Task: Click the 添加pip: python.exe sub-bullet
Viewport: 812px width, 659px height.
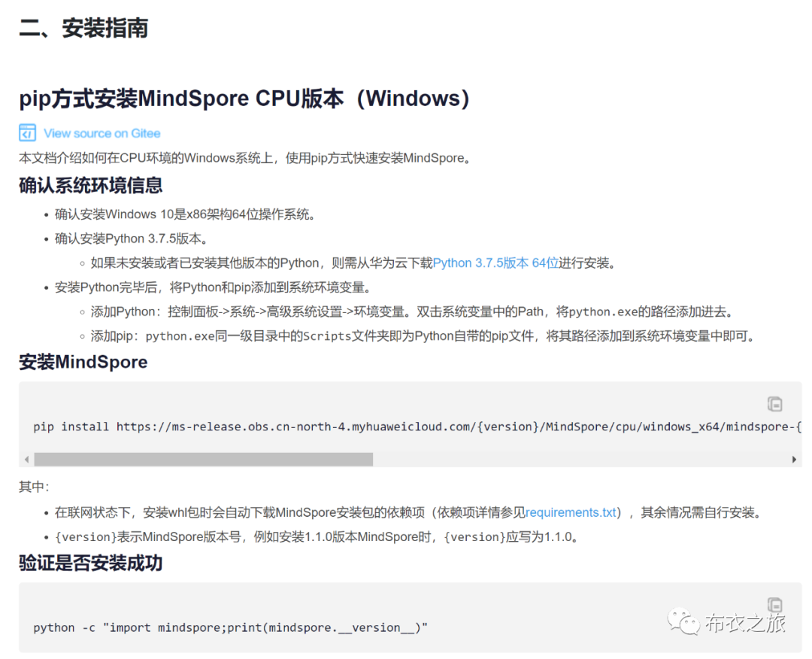Action: pos(423,336)
